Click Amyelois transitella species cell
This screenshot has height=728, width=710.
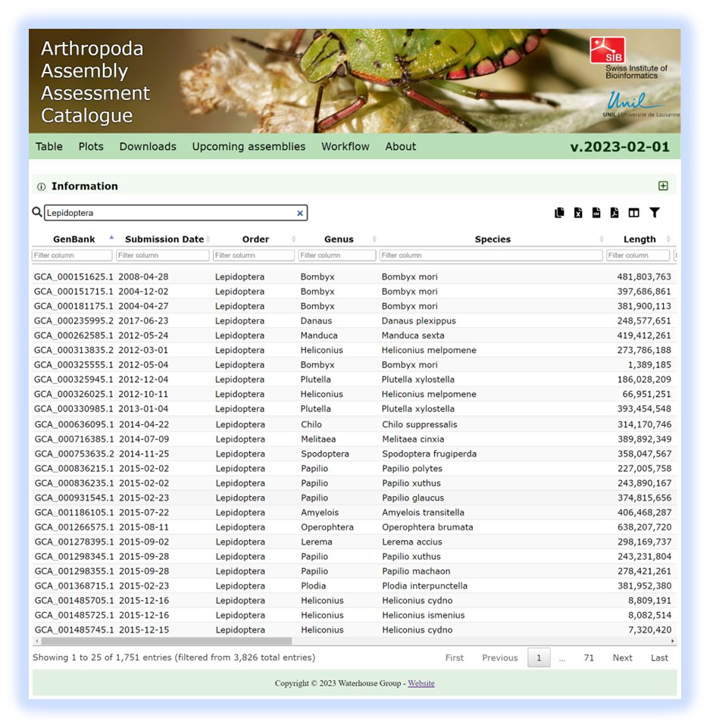423,513
